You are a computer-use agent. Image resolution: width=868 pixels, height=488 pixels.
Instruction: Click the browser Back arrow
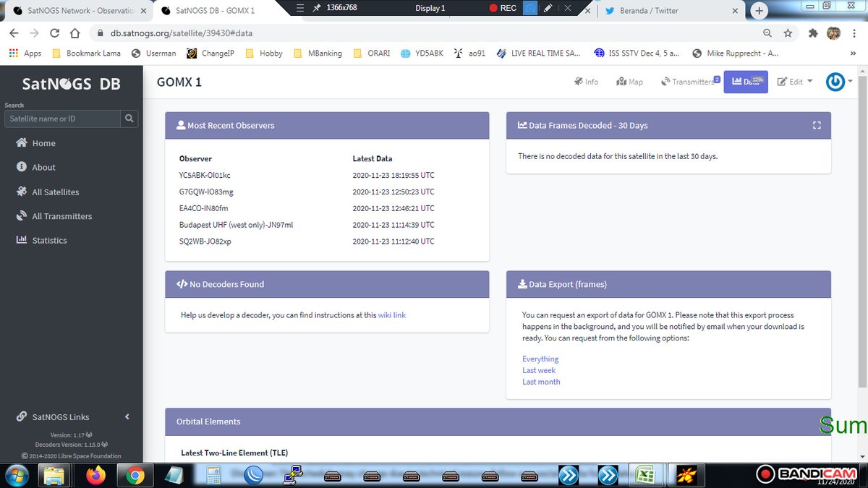pyautogui.click(x=14, y=33)
